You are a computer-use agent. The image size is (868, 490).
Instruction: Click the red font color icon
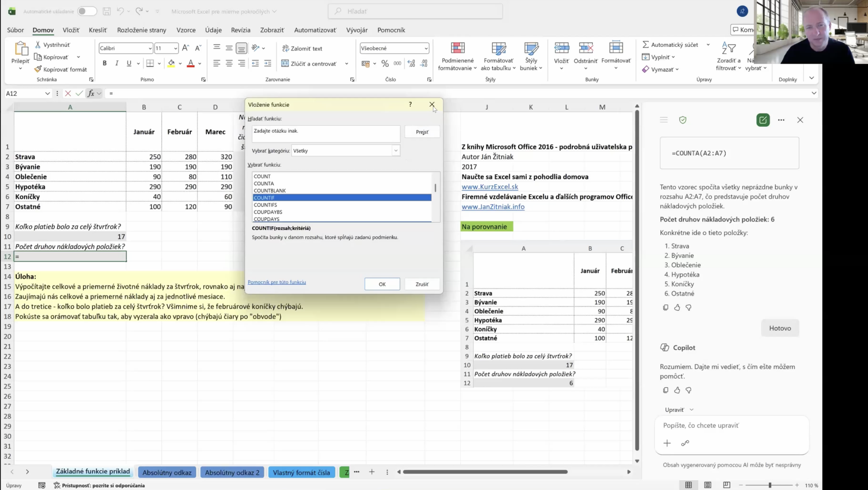tap(191, 63)
